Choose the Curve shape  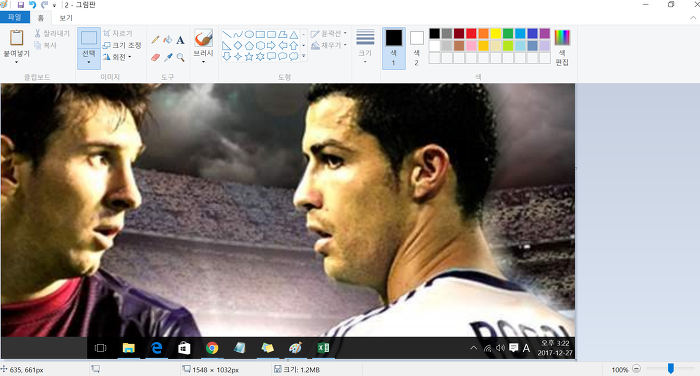point(238,34)
